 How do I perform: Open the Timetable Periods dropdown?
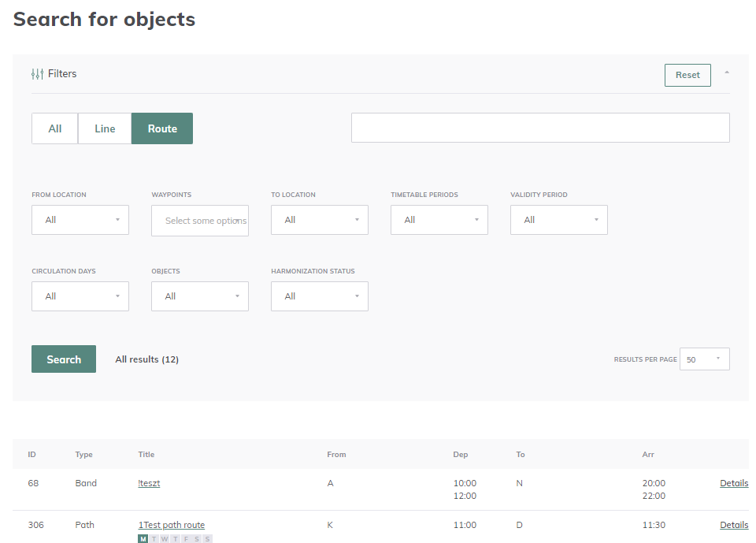point(439,220)
